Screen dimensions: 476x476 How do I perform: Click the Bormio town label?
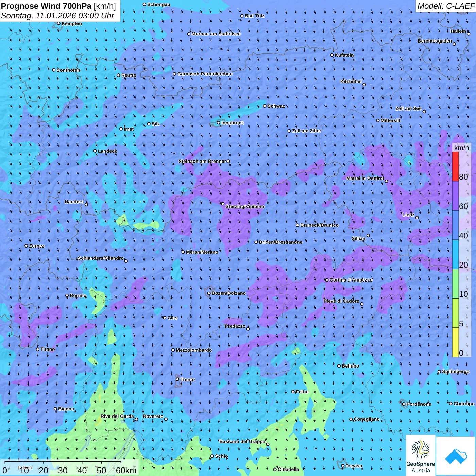coord(78,295)
